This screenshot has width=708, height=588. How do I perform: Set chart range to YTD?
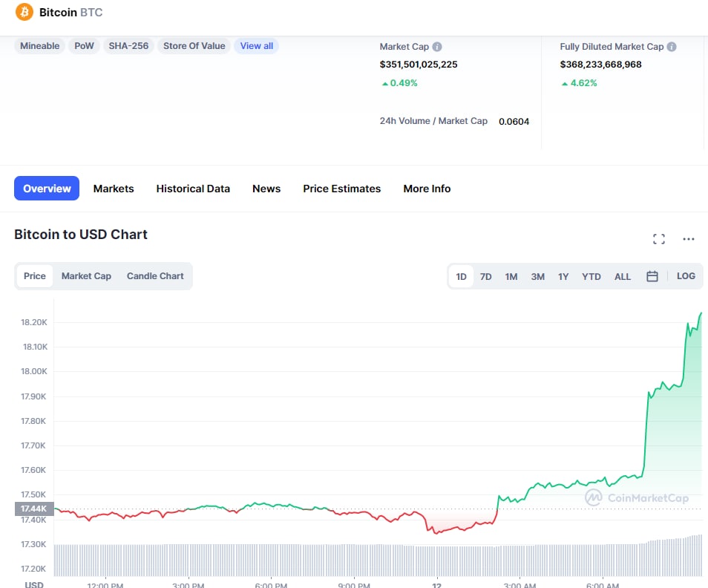coord(591,276)
